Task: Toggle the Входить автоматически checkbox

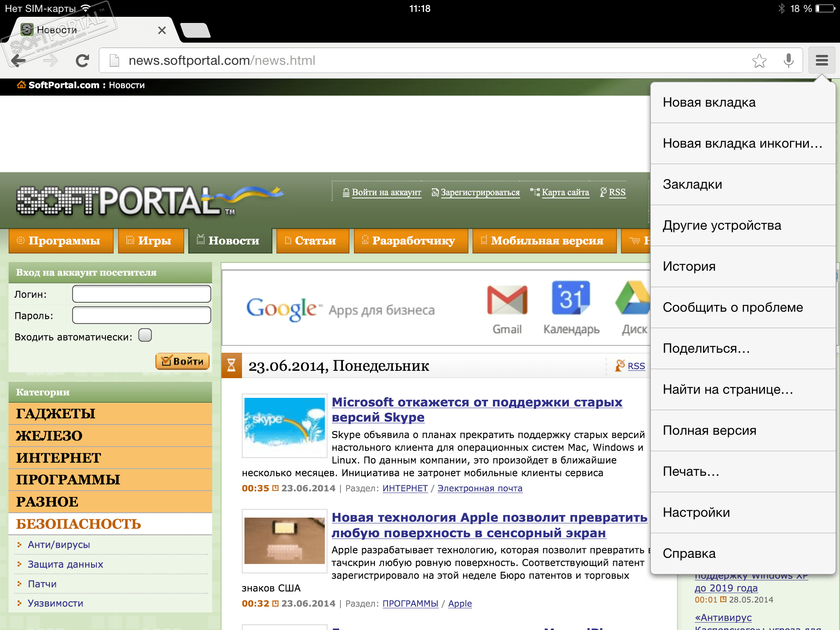Action: click(145, 335)
